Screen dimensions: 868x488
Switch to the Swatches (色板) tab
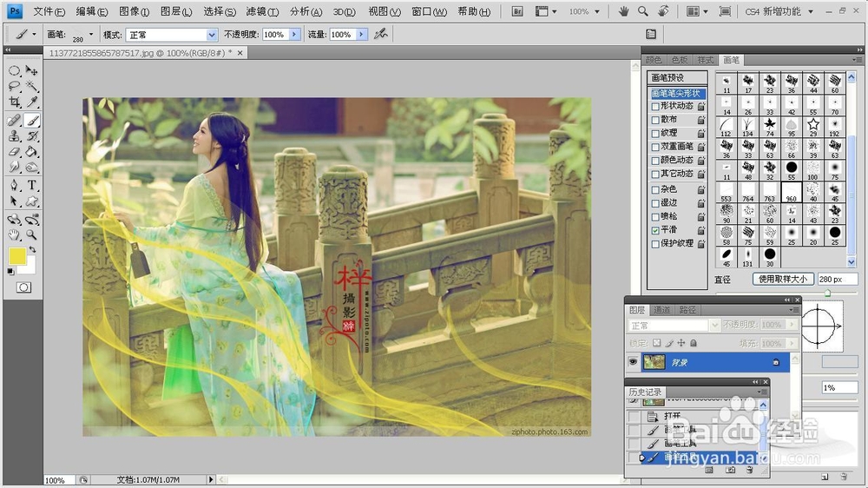pyautogui.click(x=680, y=60)
